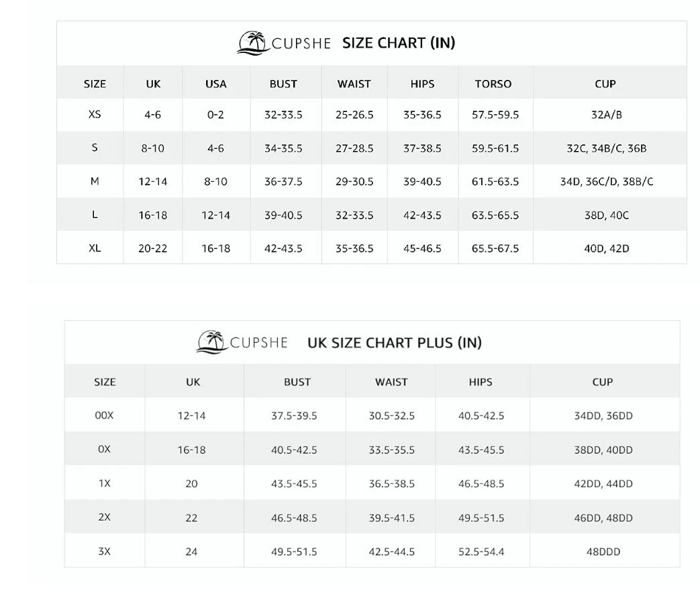The width and height of the screenshot is (700, 608).
Task: Click the TORSO column header
Action: (x=493, y=84)
